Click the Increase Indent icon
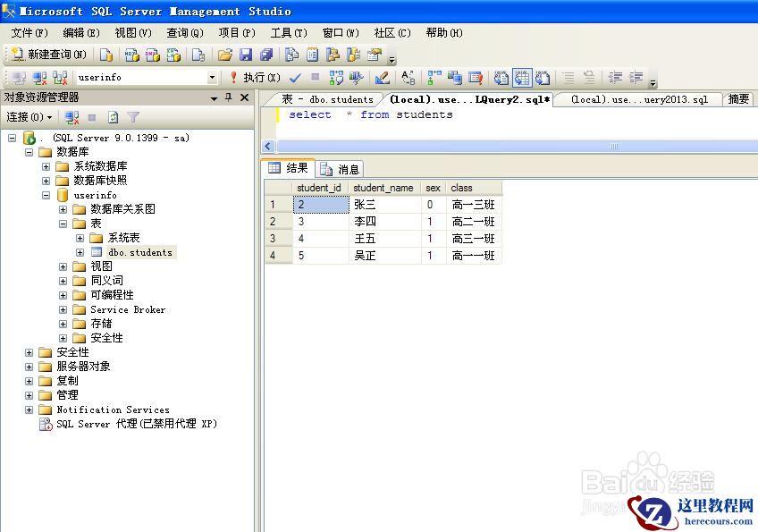This screenshot has width=758, height=532. 636,78
